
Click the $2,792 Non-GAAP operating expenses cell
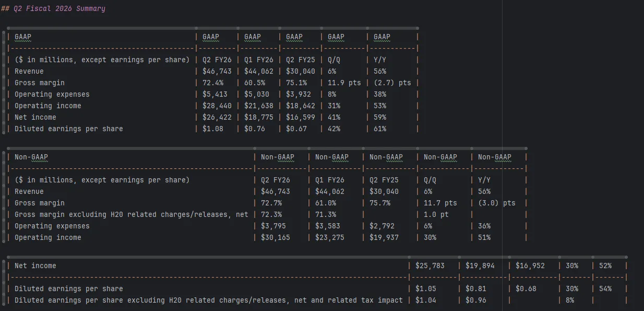[x=382, y=226]
